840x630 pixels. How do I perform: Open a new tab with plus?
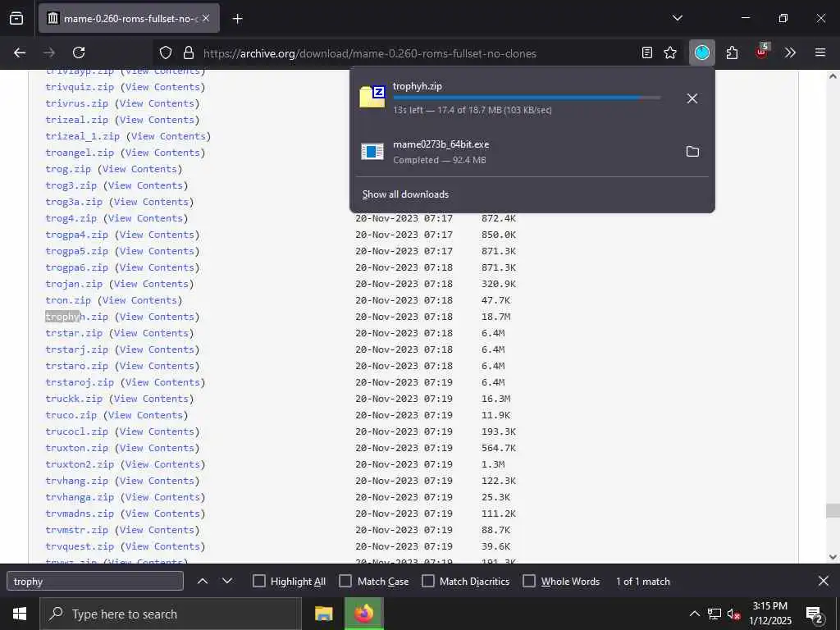tap(238, 19)
